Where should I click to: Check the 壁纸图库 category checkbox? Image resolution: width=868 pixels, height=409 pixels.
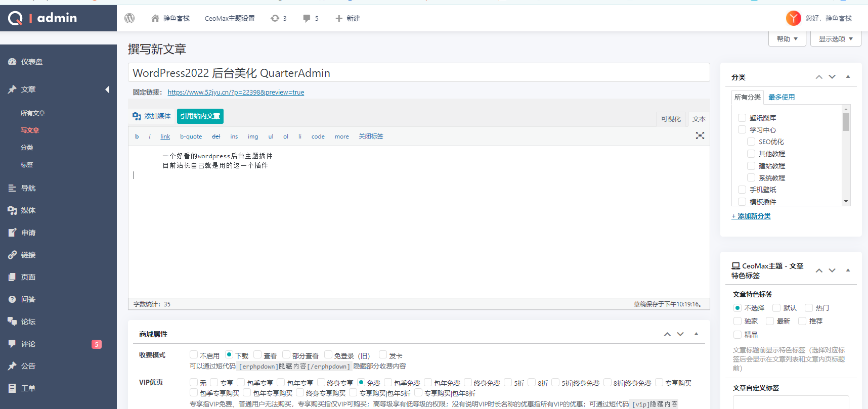coord(742,118)
